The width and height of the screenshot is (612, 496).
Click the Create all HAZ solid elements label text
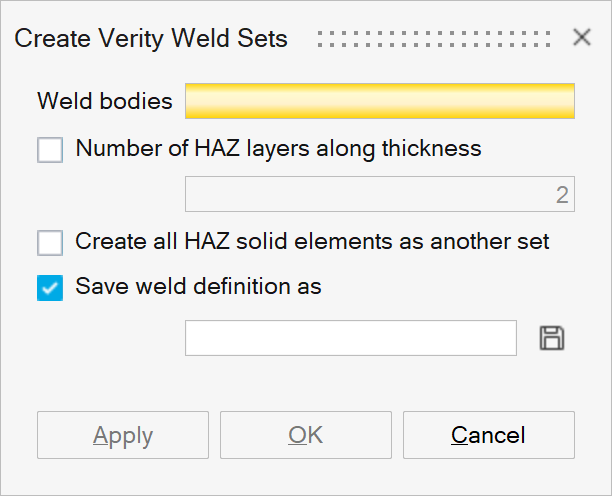pos(312,241)
